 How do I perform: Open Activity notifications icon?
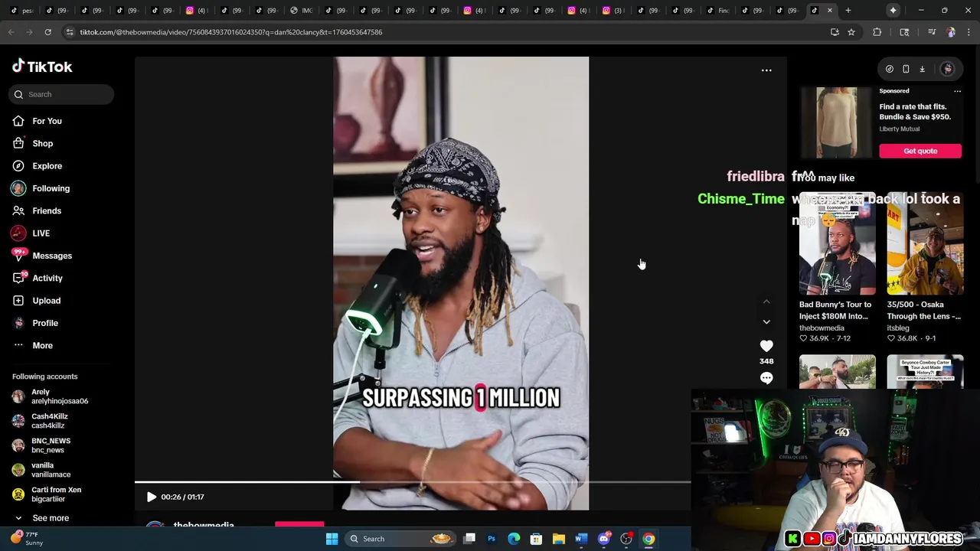click(x=18, y=278)
